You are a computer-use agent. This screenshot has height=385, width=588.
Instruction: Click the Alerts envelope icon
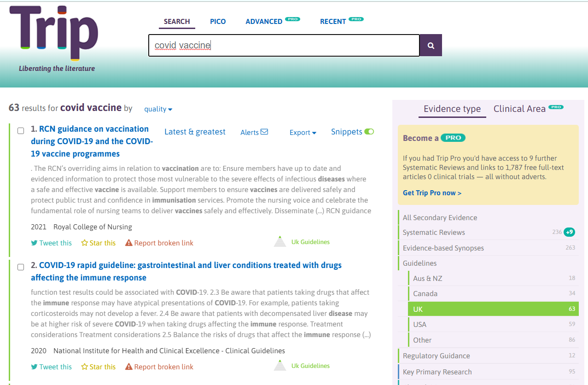coord(264,132)
